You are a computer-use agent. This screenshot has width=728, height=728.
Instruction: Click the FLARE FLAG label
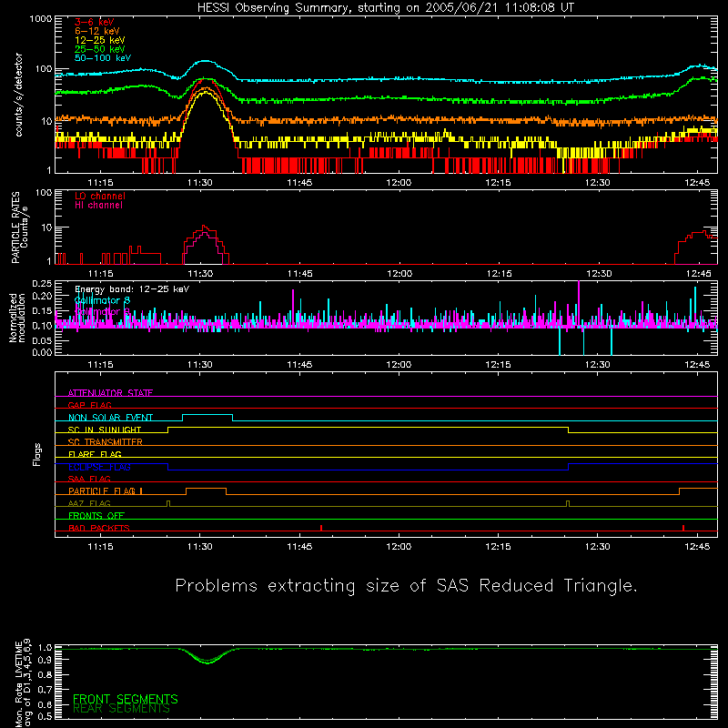[x=95, y=454]
